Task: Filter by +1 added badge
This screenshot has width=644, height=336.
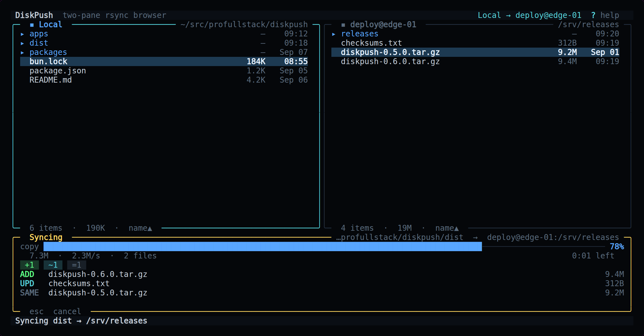Action: (29, 265)
